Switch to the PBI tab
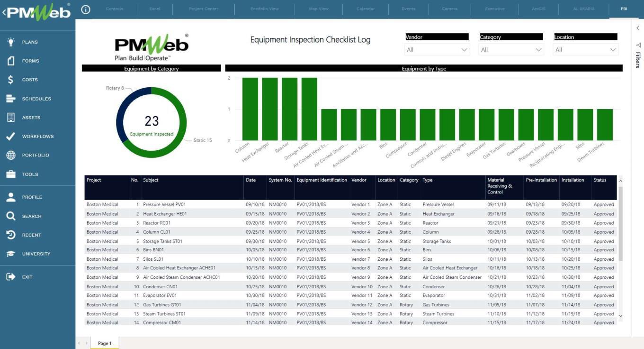644x349 pixels. point(624,9)
